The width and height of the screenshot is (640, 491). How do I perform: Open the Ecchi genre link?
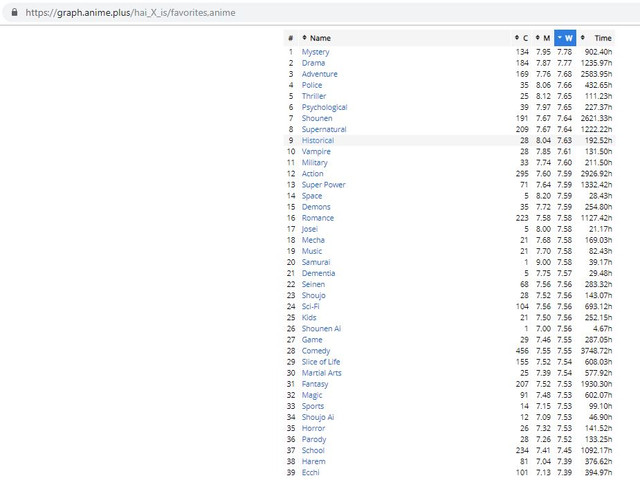311,472
